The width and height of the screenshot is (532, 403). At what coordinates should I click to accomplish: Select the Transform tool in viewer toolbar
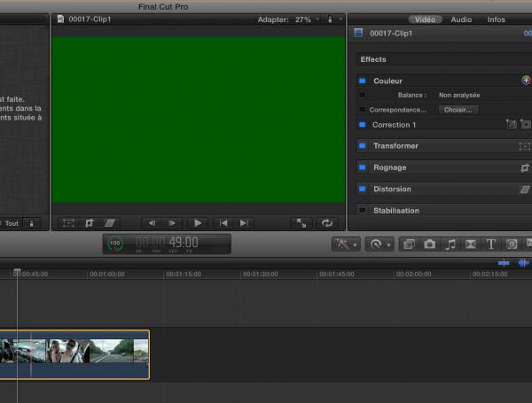[x=68, y=223]
